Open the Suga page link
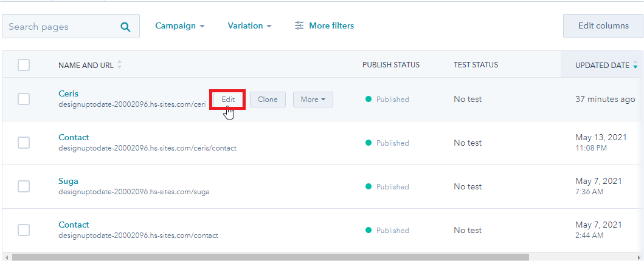644x261 pixels. 68,181
